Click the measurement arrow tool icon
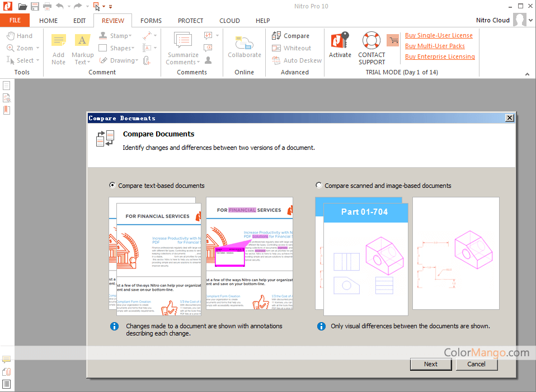Screen dimensions: 536x392 coord(147,35)
